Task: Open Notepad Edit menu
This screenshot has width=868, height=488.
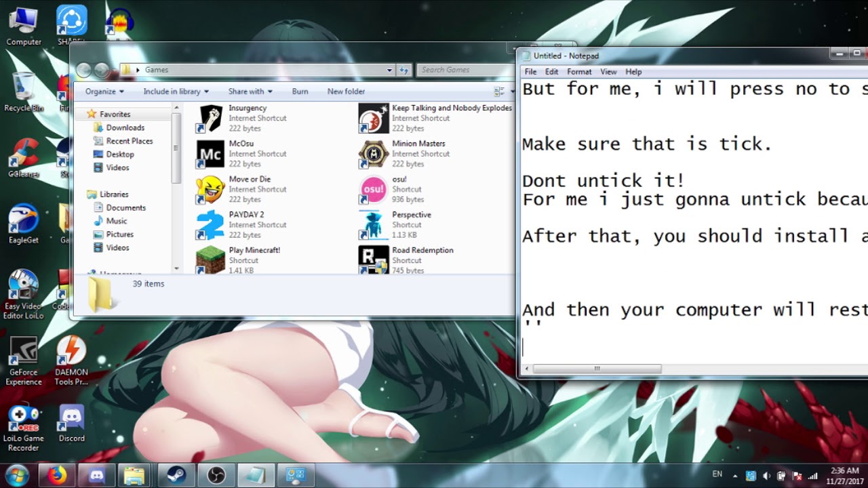Action: point(552,72)
